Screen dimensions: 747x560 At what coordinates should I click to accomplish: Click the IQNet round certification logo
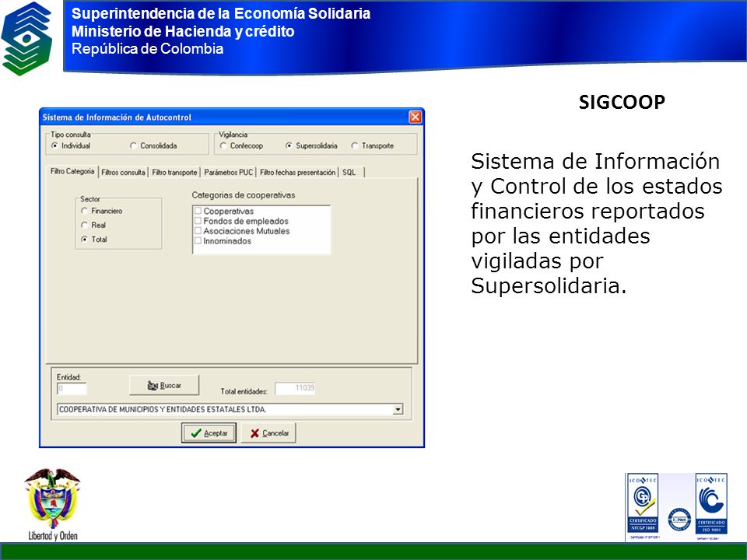pyautogui.click(x=679, y=520)
